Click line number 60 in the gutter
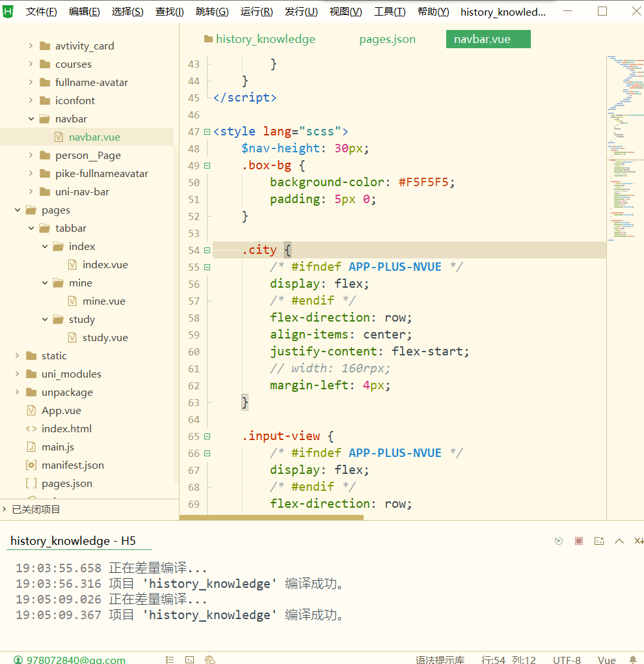 [194, 352]
